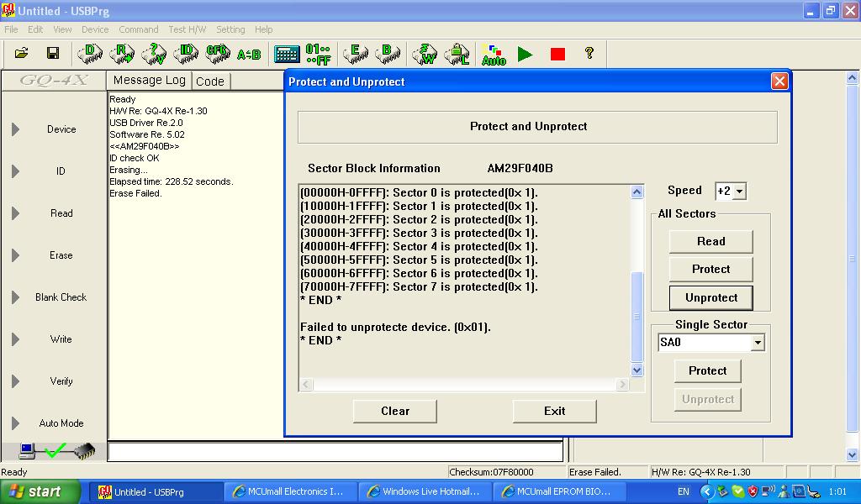
Task: Click the 01..FF fill buffer icon
Action: pos(319,54)
